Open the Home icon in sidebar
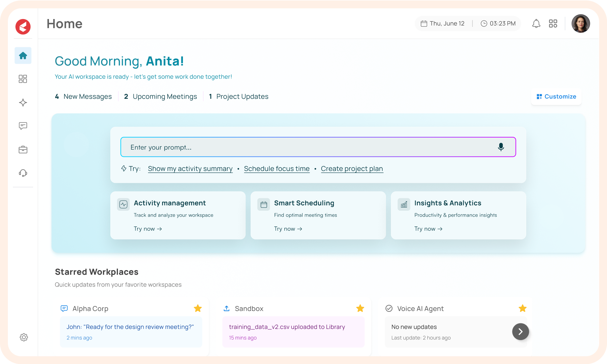 click(23, 55)
